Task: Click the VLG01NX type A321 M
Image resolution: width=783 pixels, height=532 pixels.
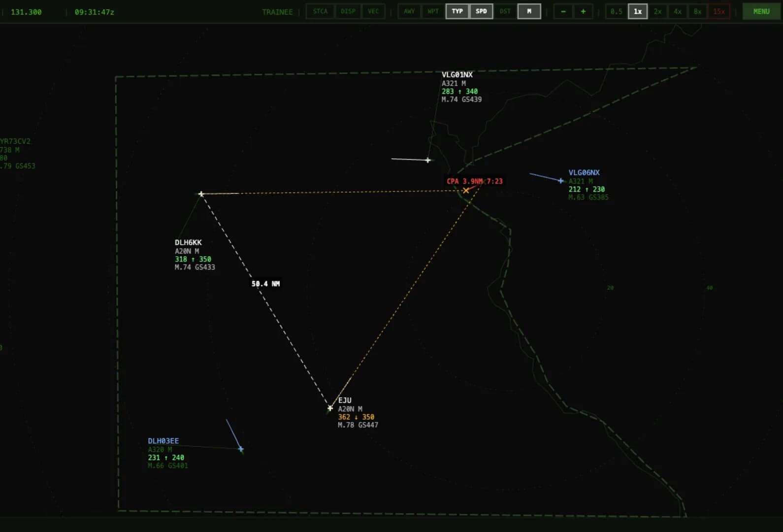Action: click(x=454, y=83)
